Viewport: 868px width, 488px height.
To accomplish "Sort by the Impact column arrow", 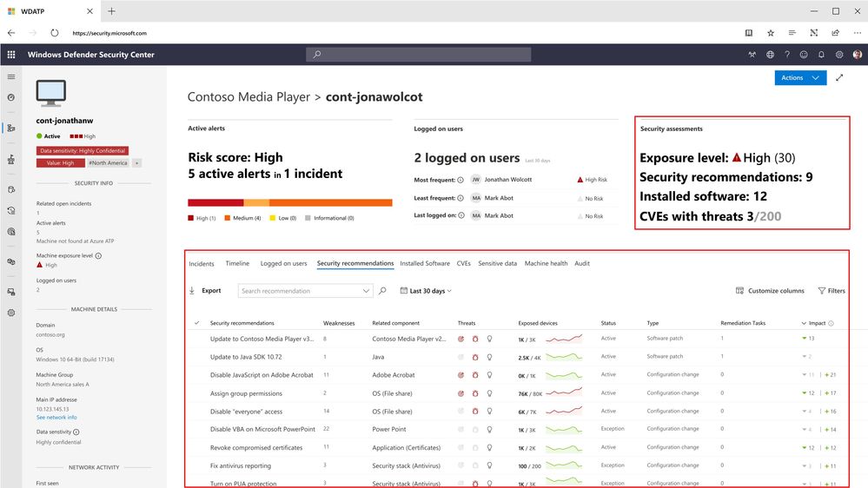I will tap(804, 323).
